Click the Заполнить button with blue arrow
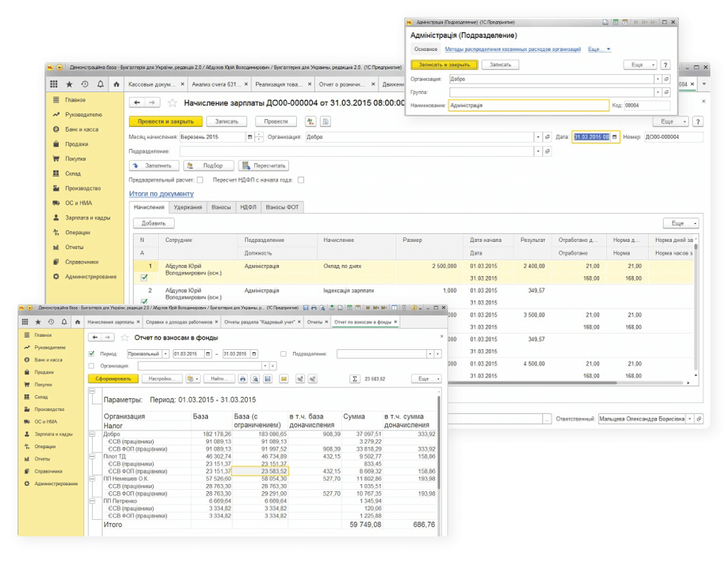This screenshot has width=728, height=571. [x=154, y=165]
